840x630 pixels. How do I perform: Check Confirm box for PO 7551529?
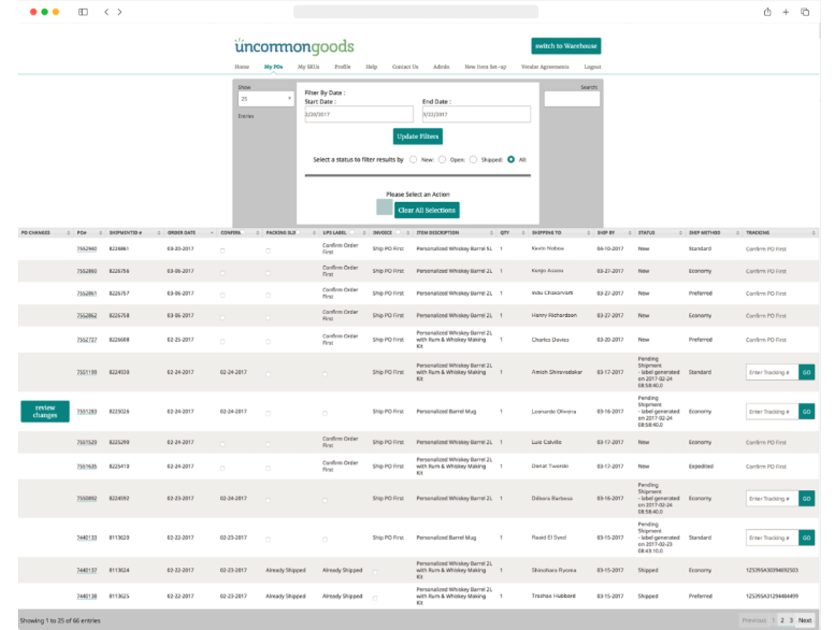(x=223, y=443)
